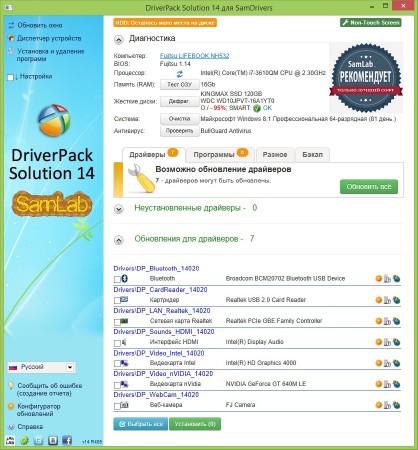Image resolution: width=418 pixels, height=450 pixels.
Task: Open the Twitter icon in the bottom bar
Action: (x=39, y=440)
